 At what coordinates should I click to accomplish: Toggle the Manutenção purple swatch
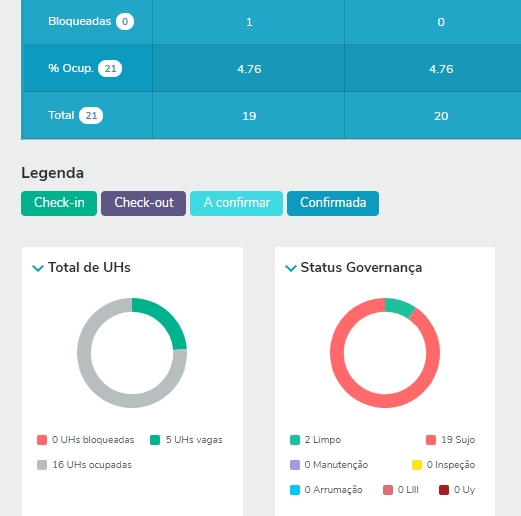(x=295, y=465)
